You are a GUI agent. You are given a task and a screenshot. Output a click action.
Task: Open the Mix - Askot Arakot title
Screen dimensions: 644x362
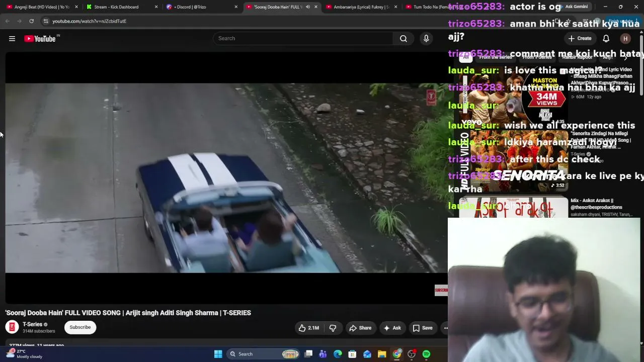pyautogui.click(x=596, y=204)
